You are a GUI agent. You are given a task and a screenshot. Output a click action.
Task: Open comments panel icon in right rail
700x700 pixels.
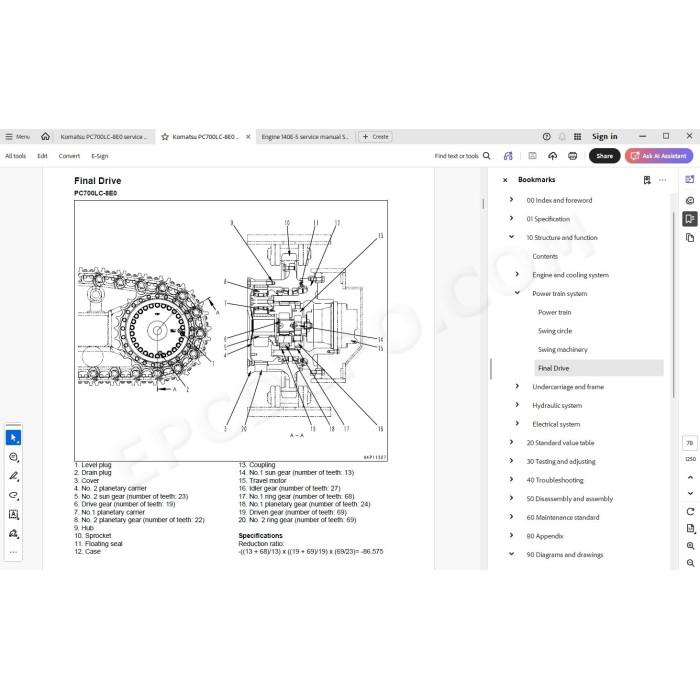pyautogui.click(x=690, y=200)
